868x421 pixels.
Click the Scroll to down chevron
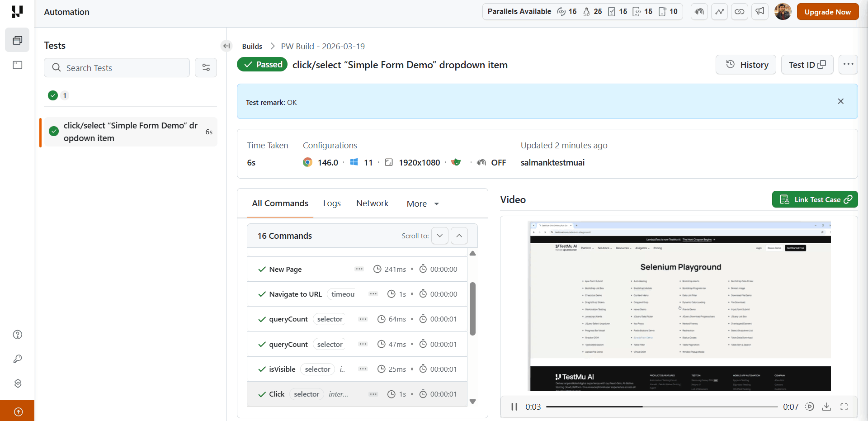point(439,236)
